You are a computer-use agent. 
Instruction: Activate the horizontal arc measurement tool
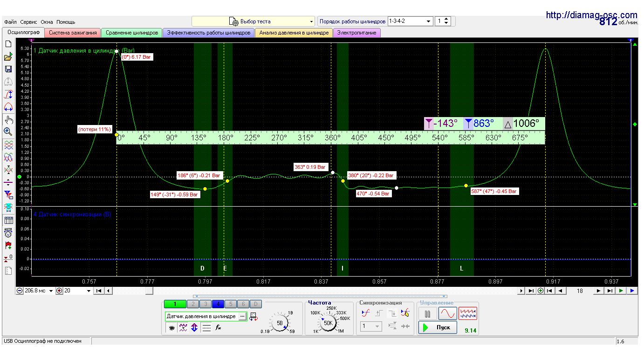click(x=8, y=107)
